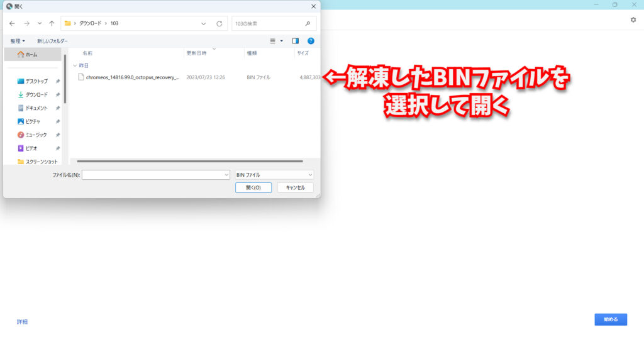Click the back navigation arrow
Image resolution: width=644 pixels, height=337 pixels.
point(12,23)
